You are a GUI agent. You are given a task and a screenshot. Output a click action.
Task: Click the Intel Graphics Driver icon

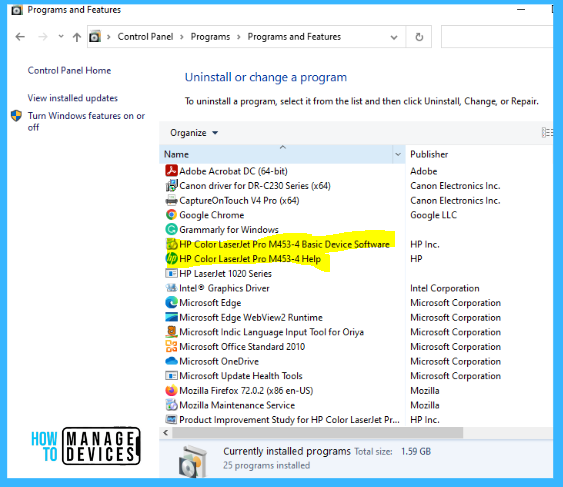pyautogui.click(x=171, y=288)
